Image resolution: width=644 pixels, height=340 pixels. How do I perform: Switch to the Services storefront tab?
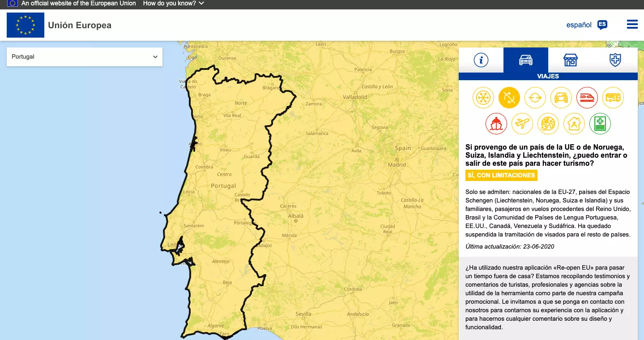[571, 60]
